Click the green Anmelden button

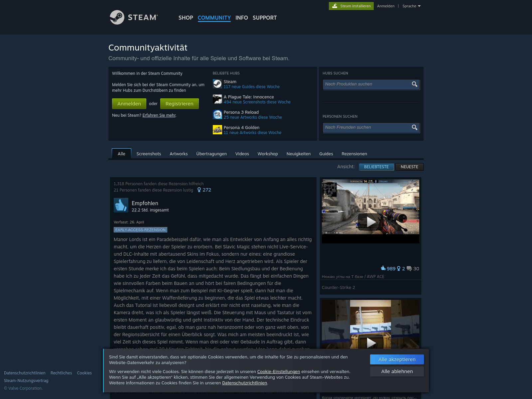129,104
